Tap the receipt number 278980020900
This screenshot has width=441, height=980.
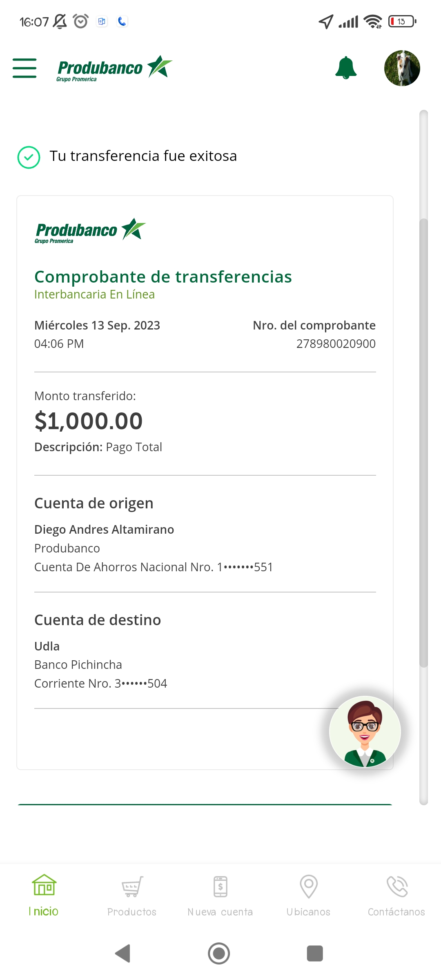point(336,344)
